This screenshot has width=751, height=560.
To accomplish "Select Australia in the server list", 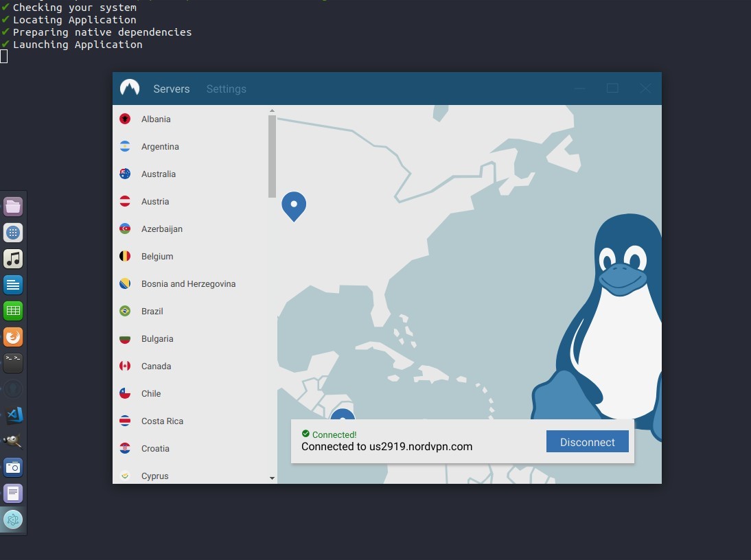I will point(190,174).
